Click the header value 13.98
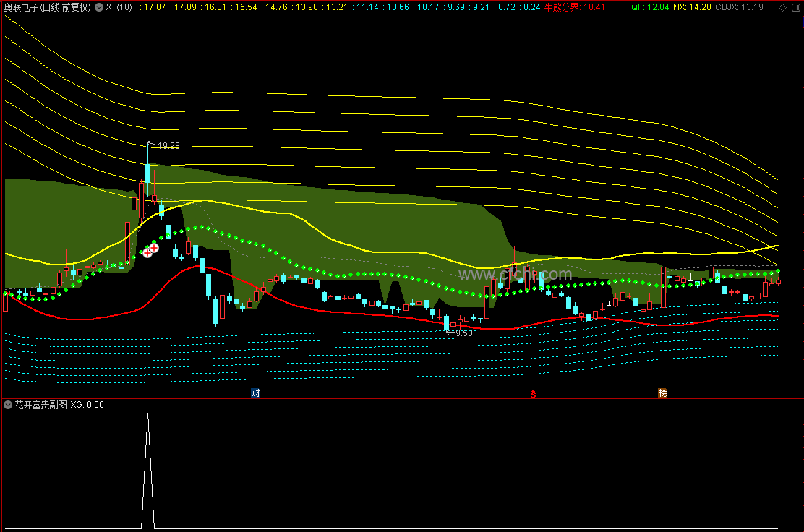Image resolution: width=804 pixels, height=532 pixels. point(307,7)
